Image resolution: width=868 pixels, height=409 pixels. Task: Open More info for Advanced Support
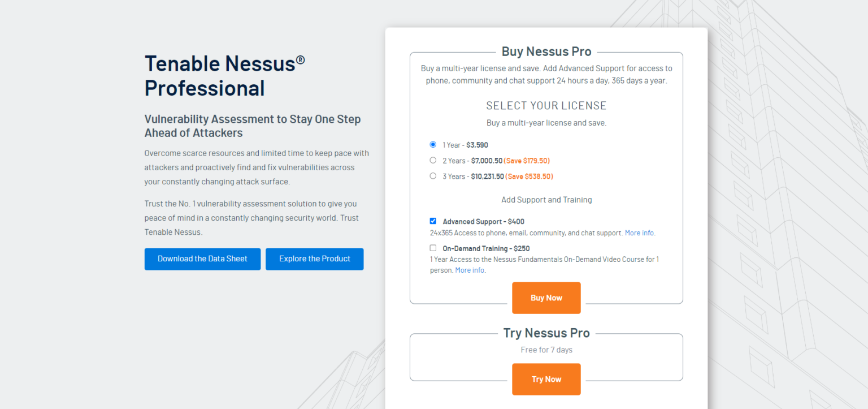pos(639,233)
